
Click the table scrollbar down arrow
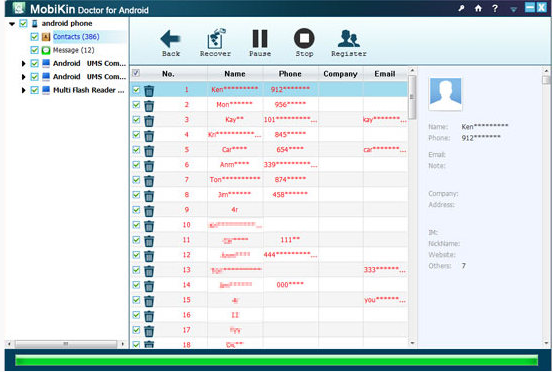tap(412, 343)
